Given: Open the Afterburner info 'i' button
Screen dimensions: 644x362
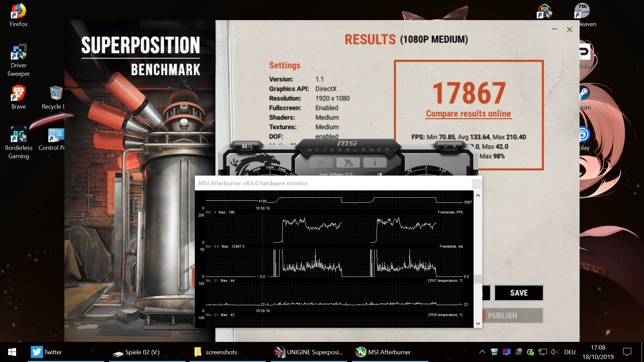Looking at the screenshot, I should [x=375, y=163].
